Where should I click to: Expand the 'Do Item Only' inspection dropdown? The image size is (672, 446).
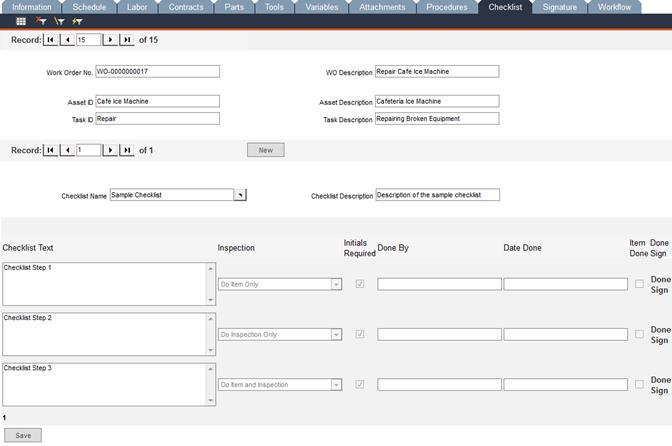(336, 284)
